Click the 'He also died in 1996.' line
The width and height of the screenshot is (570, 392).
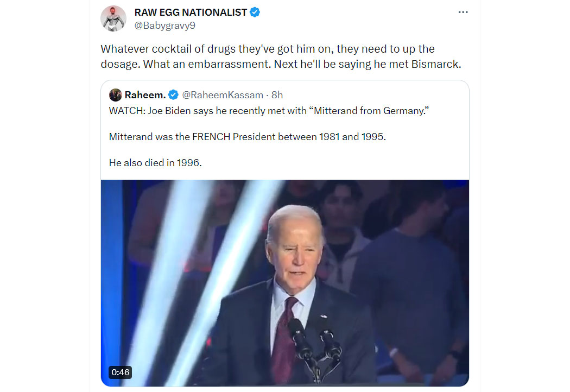coord(155,162)
